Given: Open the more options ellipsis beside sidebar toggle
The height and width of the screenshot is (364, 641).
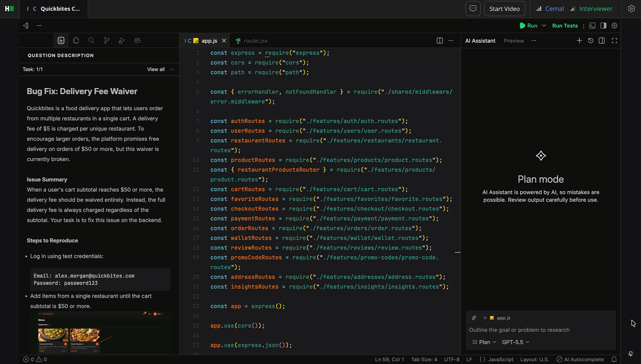Looking at the screenshot, I should coord(39,26).
